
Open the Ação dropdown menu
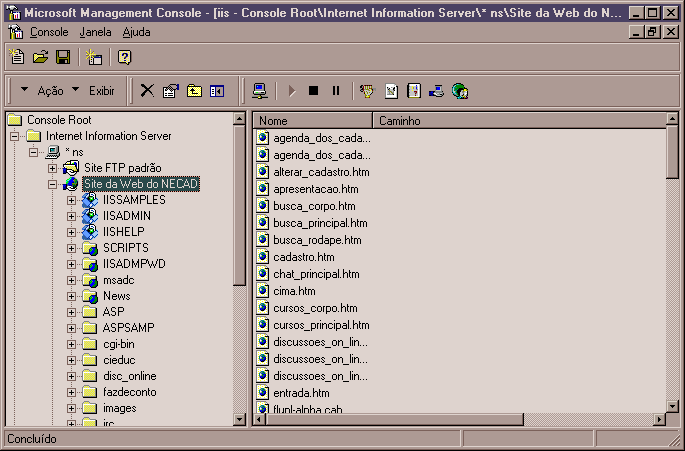click(42, 91)
